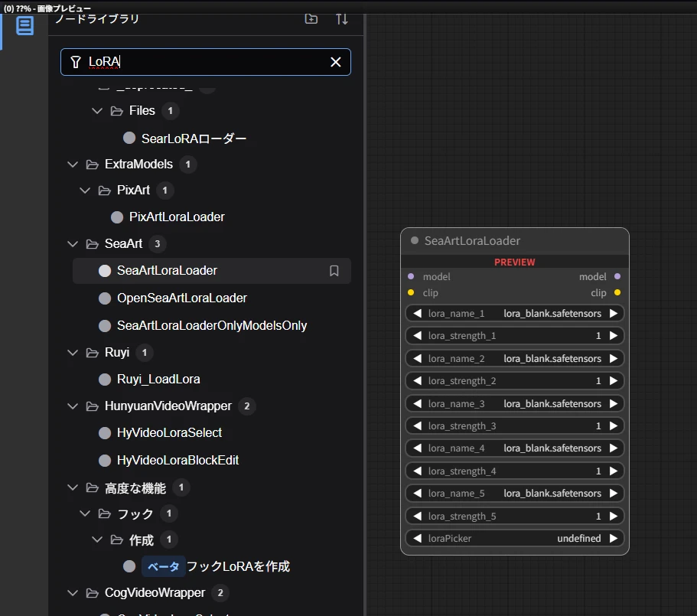697x616 pixels.
Task: Click the Ruyi_LoadLora node item
Action: point(158,380)
